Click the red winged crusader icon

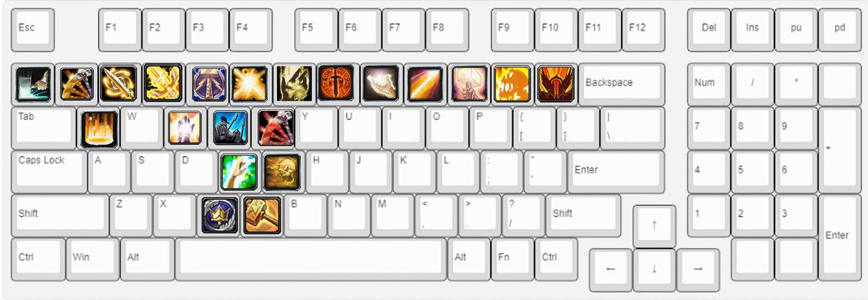coord(555,83)
